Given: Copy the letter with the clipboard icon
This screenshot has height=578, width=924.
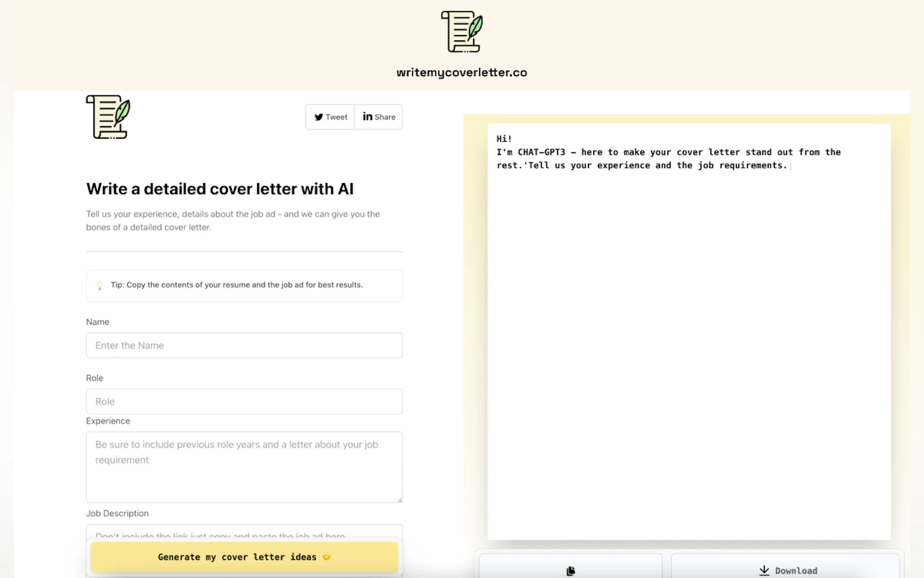Looking at the screenshot, I should pos(571,570).
